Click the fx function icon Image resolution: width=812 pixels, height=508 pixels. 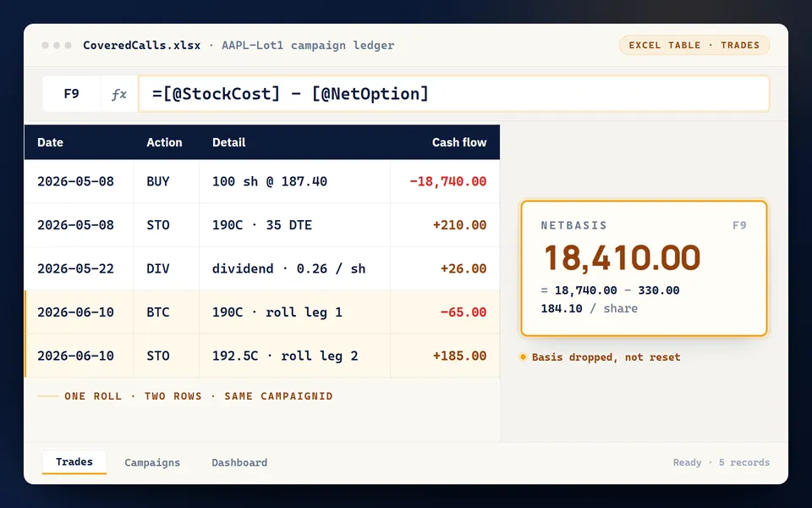coord(119,94)
